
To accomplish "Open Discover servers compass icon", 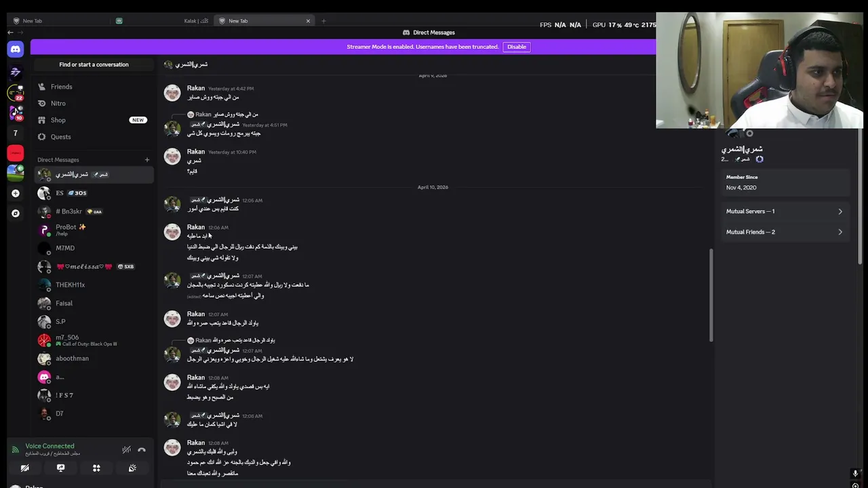I will click(16, 213).
